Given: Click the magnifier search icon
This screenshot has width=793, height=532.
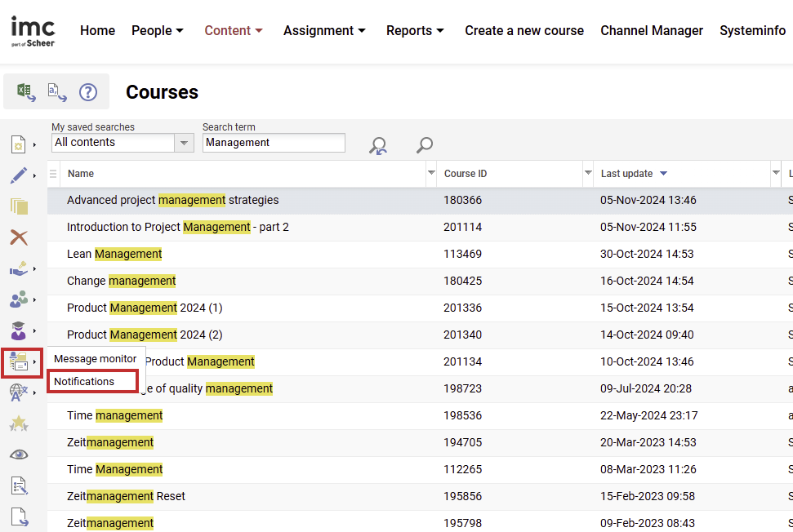Looking at the screenshot, I should click(425, 145).
